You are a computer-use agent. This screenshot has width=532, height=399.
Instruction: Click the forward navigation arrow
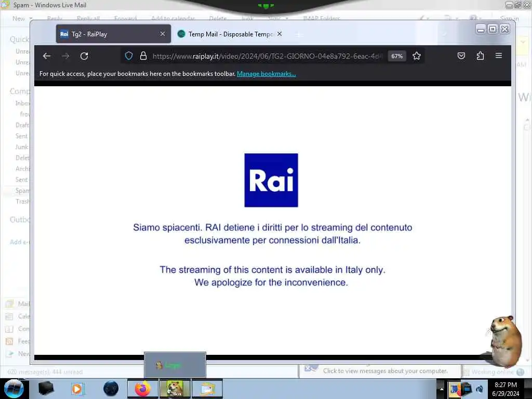65,56
